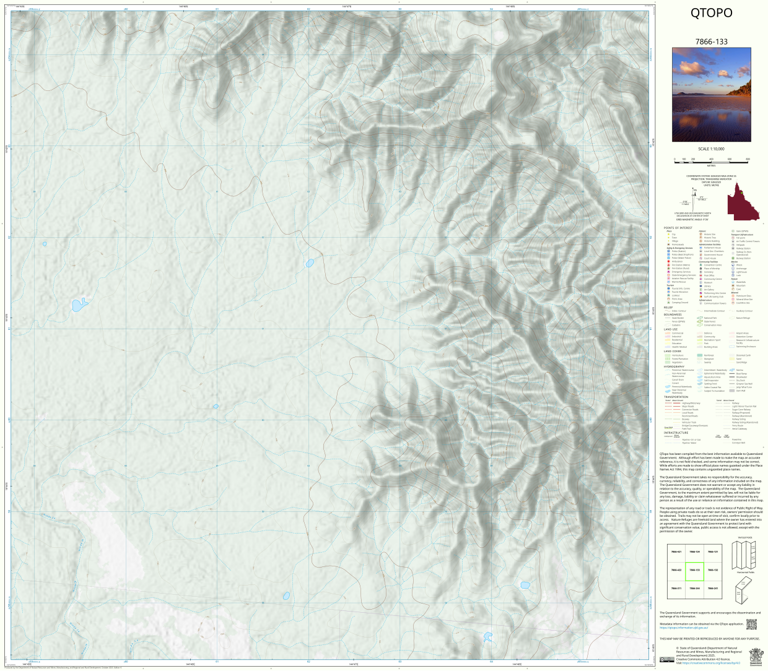Click the POINTS OF INTEREST legend heading
This screenshot has height=671, width=768.
[x=678, y=228]
